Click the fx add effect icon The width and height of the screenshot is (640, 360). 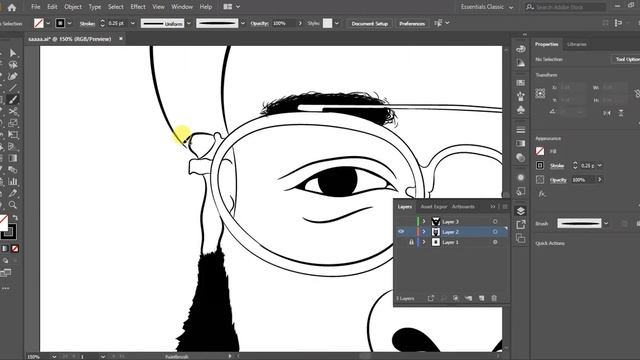[x=542, y=194]
